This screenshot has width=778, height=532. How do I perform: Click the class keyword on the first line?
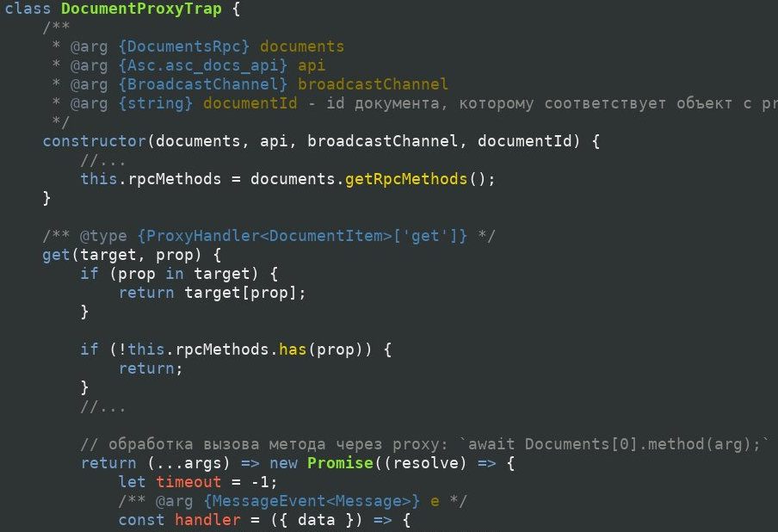click(28, 9)
